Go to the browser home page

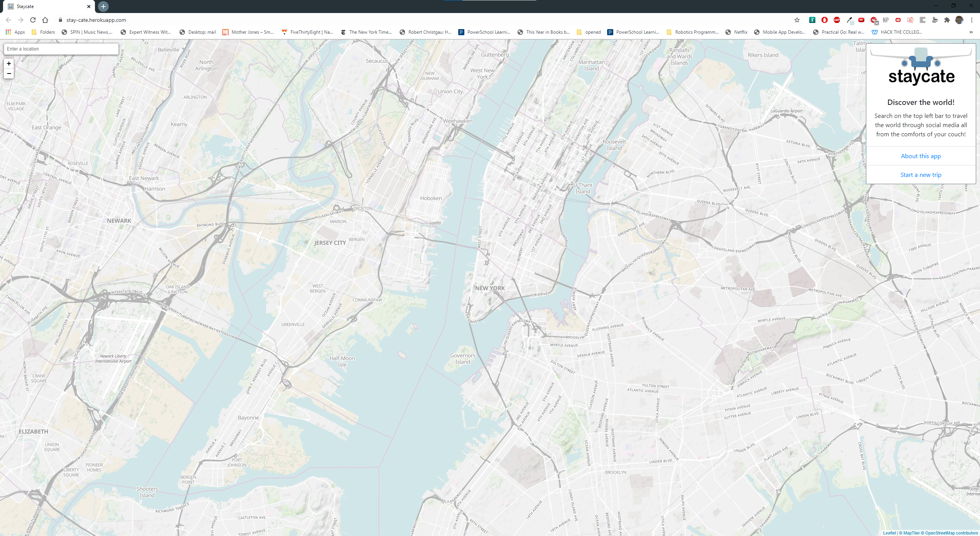click(45, 20)
